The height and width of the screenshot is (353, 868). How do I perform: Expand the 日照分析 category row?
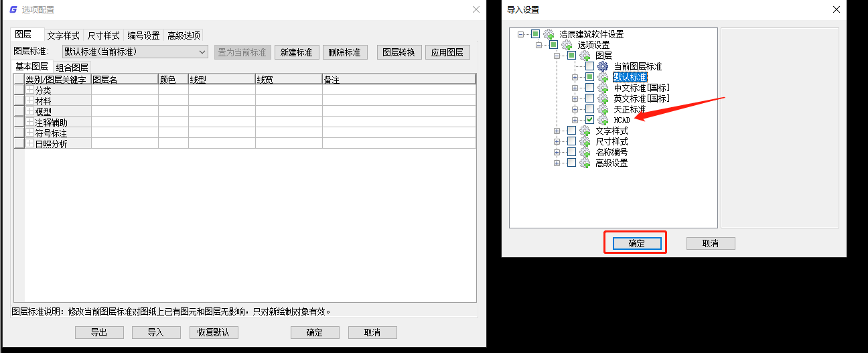29,143
